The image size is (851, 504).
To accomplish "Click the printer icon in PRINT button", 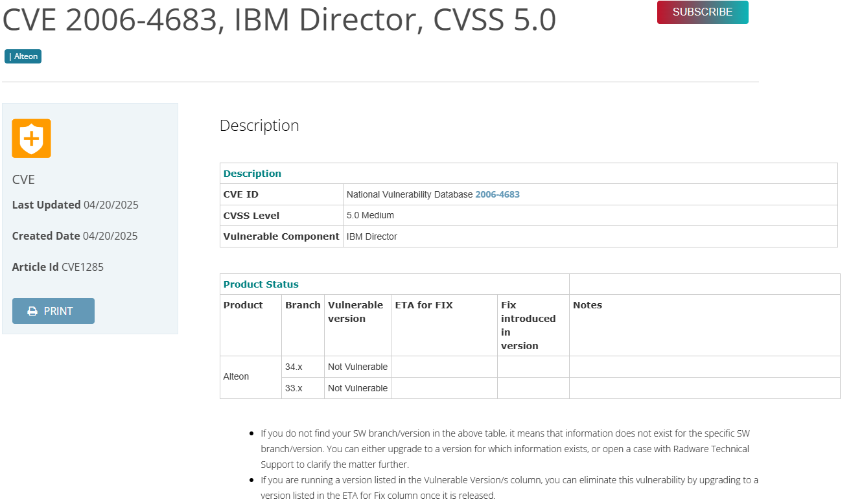I will [x=32, y=311].
